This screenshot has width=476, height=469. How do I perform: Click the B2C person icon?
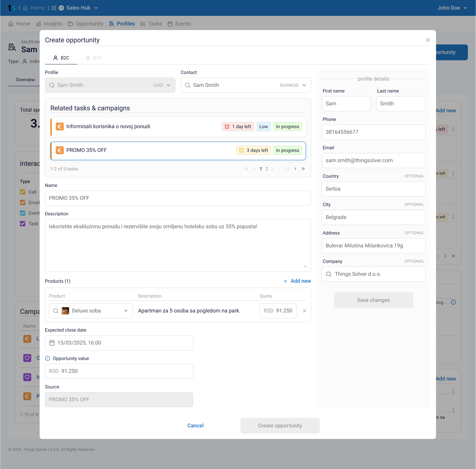[55, 58]
